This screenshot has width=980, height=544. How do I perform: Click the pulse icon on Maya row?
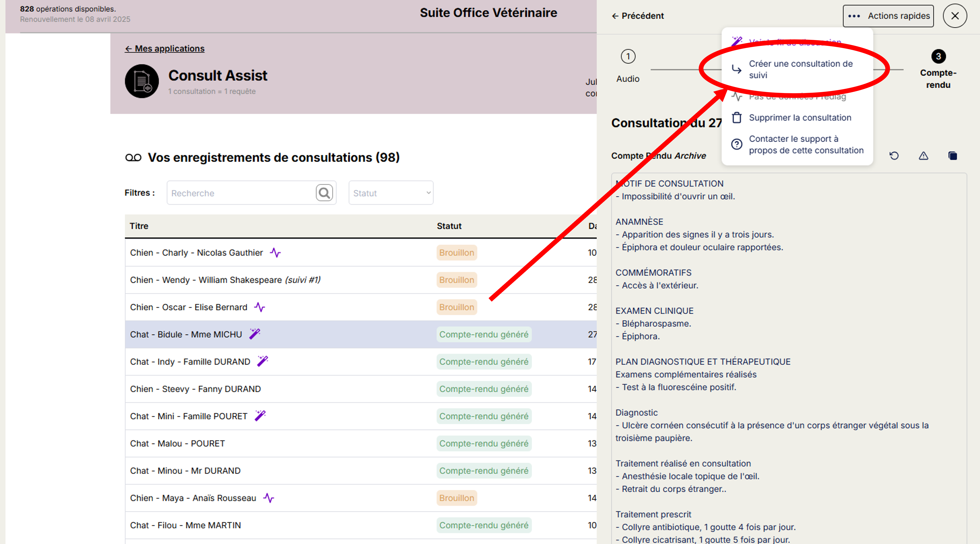pyautogui.click(x=269, y=498)
